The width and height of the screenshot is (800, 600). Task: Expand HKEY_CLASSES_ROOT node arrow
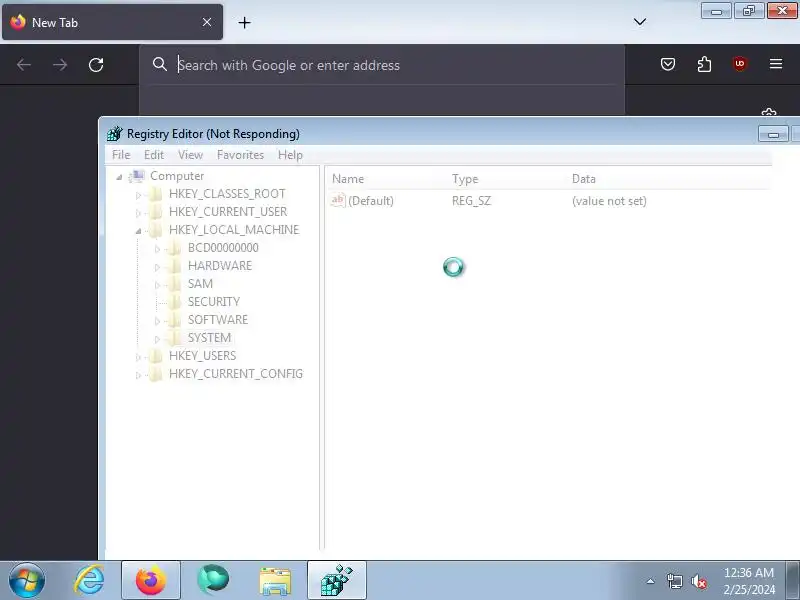pyautogui.click(x=138, y=195)
